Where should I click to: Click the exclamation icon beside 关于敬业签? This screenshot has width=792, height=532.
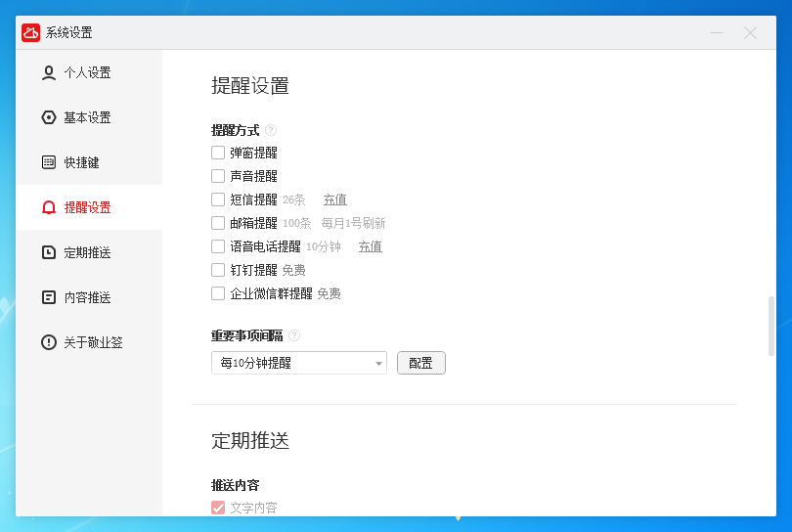49,342
